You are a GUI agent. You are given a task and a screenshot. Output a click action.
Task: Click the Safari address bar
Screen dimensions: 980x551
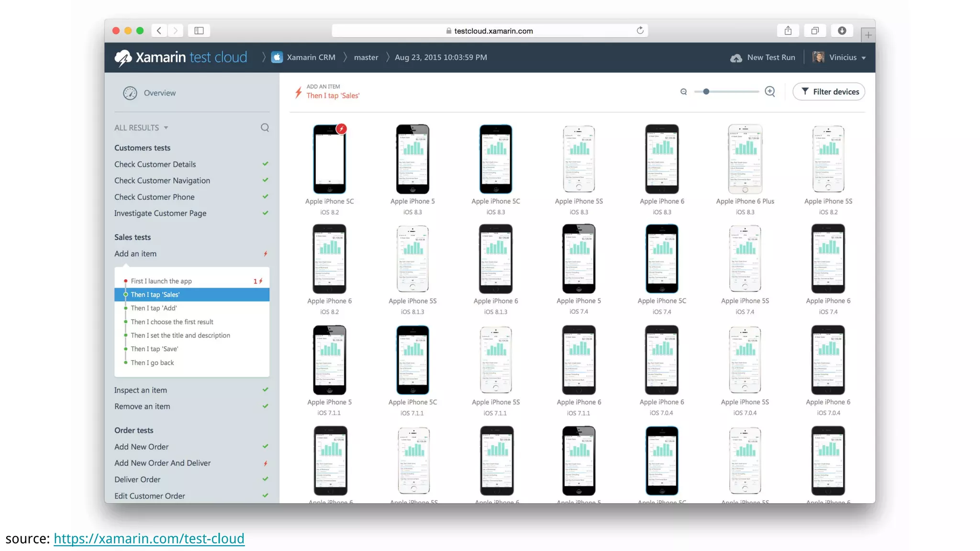[x=490, y=31]
